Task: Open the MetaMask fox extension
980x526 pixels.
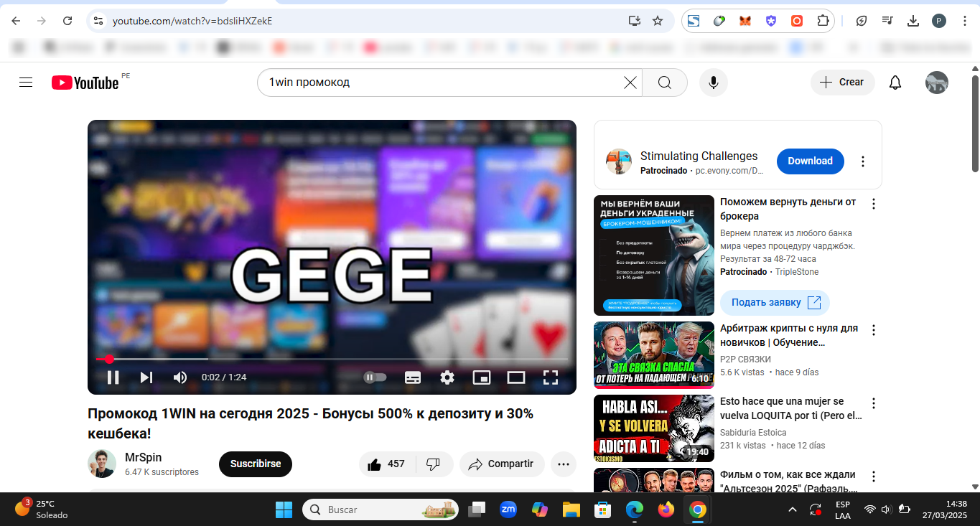Action: pyautogui.click(x=745, y=21)
